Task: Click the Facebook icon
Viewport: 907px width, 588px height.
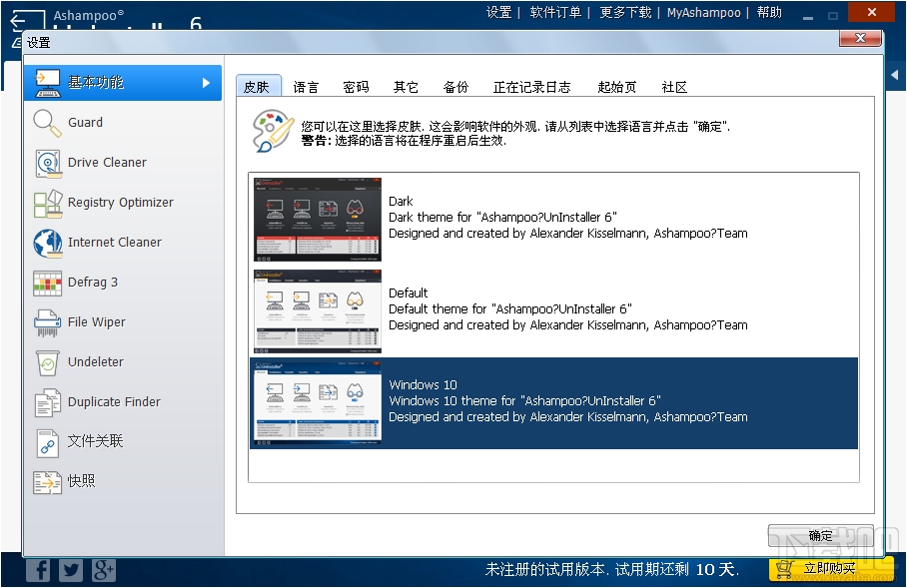Action: (x=38, y=569)
